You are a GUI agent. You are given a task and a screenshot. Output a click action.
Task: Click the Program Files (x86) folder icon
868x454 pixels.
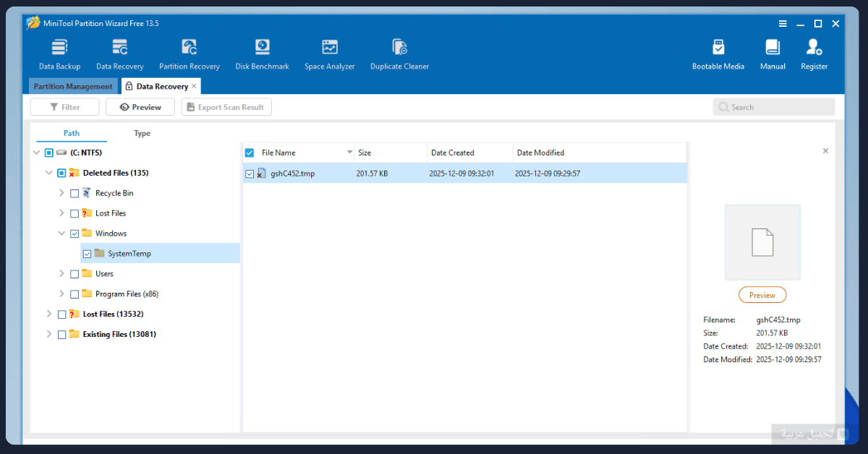tap(87, 294)
